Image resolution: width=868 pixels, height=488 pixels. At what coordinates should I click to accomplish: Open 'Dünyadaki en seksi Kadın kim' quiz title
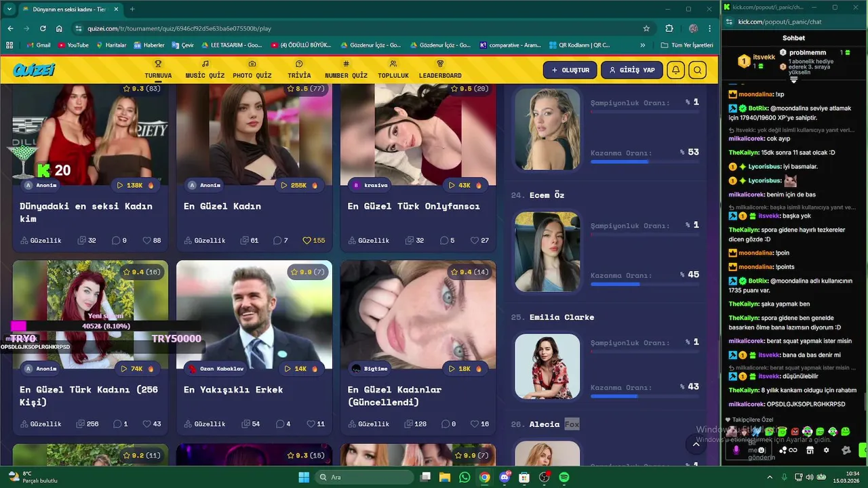pyautogui.click(x=86, y=212)
